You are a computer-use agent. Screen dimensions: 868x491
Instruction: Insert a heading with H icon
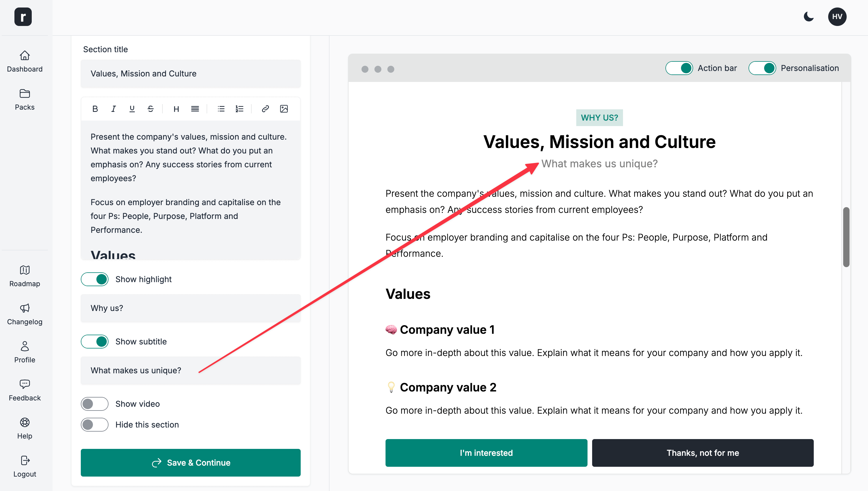[x=176, y=108]
